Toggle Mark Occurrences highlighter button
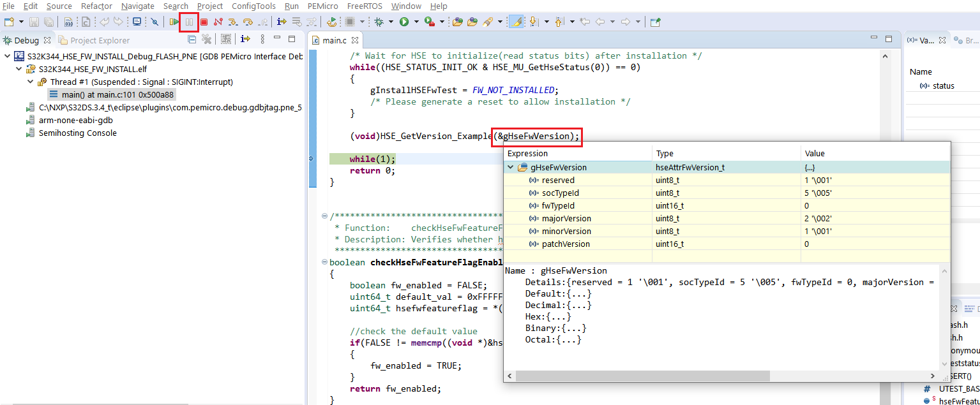Screen dimensions: 980x405 click(x=517, y=22)
